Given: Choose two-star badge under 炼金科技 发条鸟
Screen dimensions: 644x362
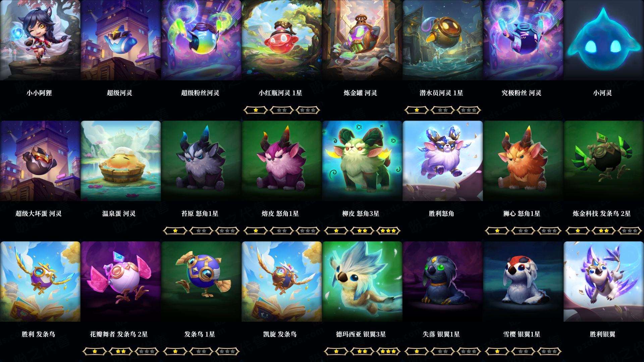Looking at the screenshot, I should pyautogui.click(x=604, y=231).
